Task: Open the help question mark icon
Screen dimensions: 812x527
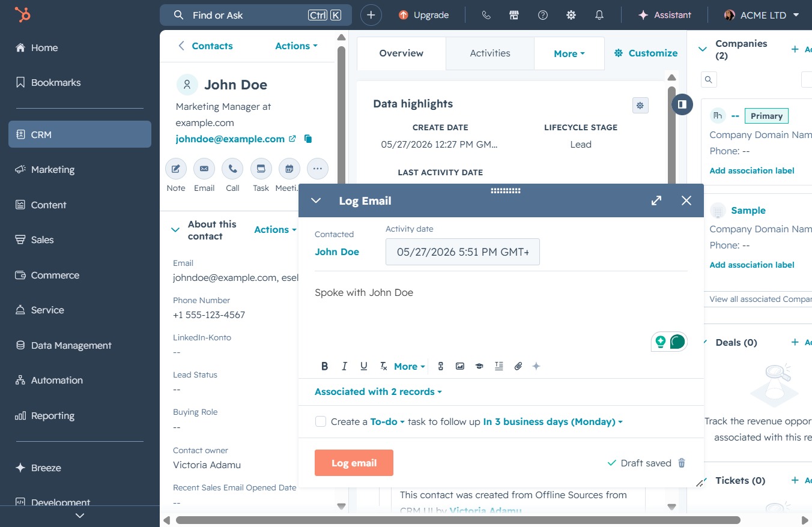Action: click(x=543, y=15)
